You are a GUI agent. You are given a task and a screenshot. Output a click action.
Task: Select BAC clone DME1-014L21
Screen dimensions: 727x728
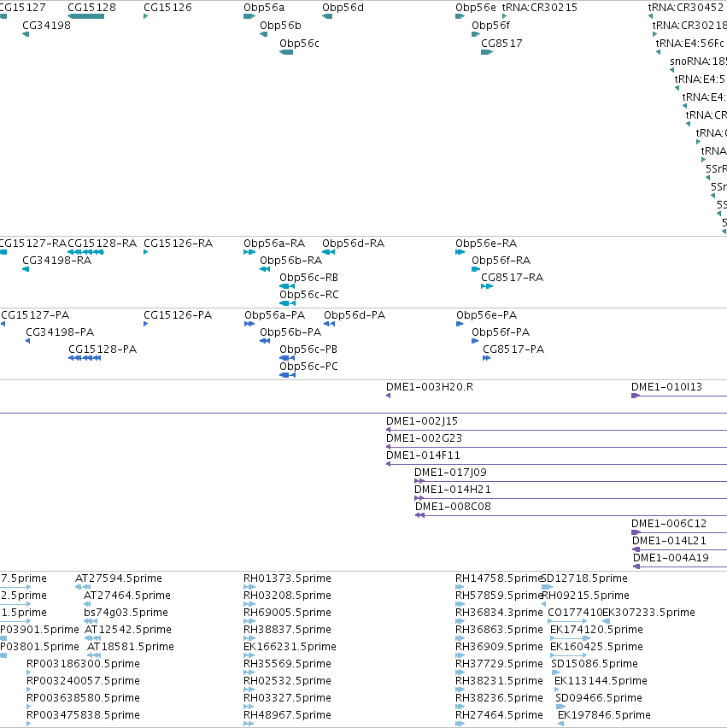tap(680, 550)
